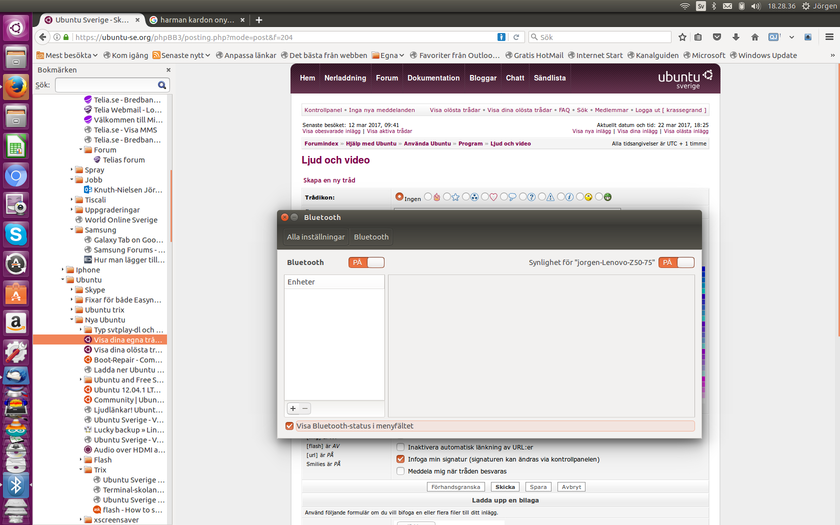Expand the Skype bookmark folder
The width and height of the screenshot is (840, 525).
tap(72, 289)
